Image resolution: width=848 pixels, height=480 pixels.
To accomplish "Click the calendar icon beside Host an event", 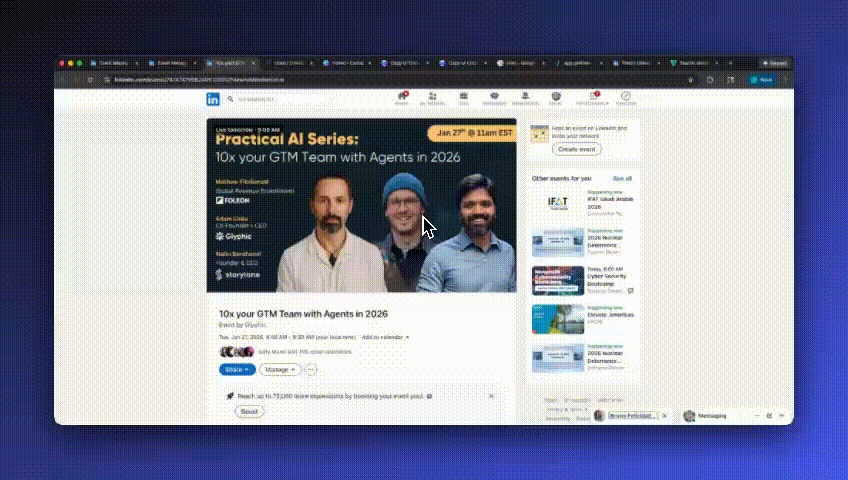I will pyautogui.click(x=539, y=134).
